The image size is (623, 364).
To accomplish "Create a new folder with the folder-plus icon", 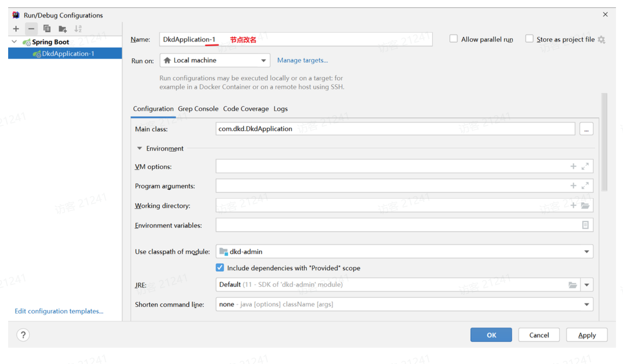I will [x=63, y=29].
